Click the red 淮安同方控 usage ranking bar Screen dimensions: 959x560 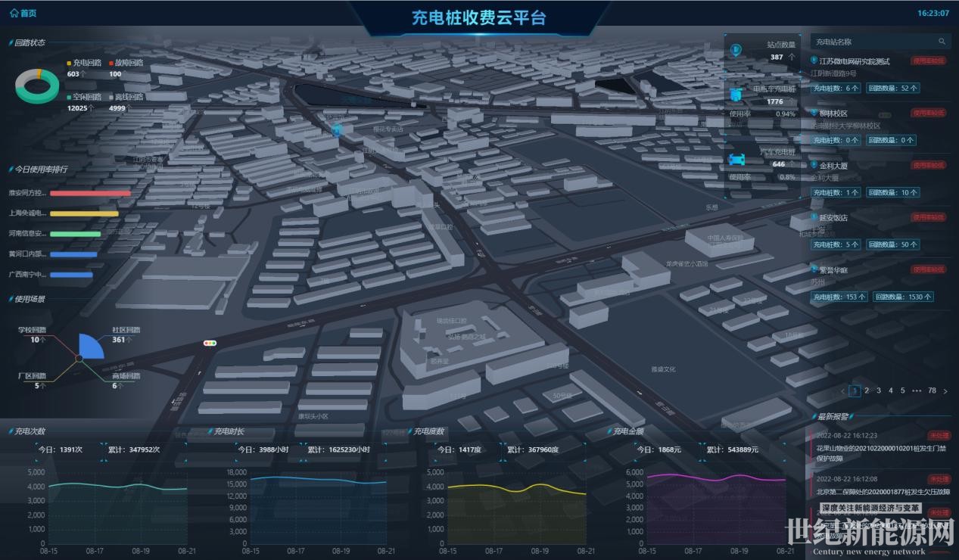click(90, 193)
